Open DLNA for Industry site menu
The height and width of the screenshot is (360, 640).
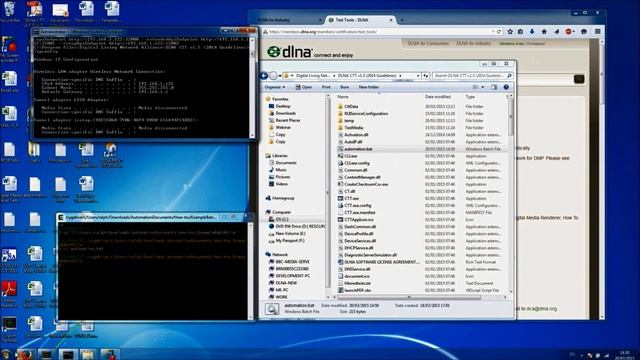tap(473, 43)
